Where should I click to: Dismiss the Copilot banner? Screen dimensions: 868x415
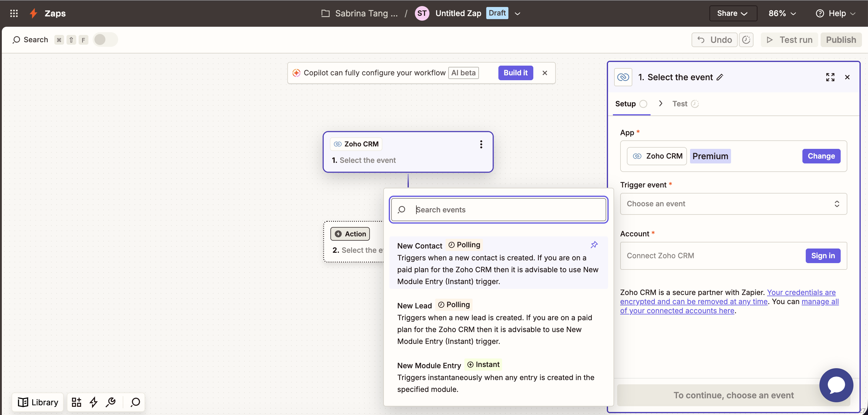tap(545, 73)
